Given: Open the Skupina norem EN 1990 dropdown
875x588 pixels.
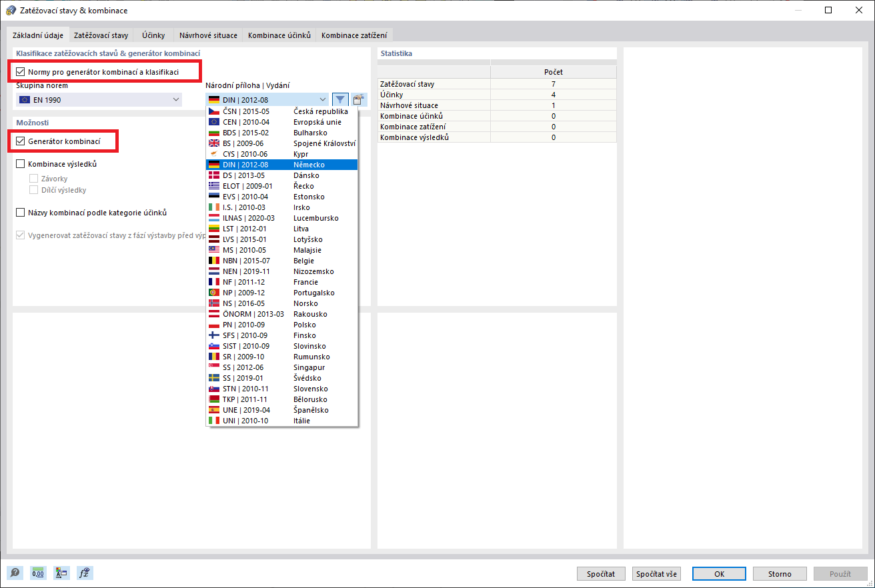Looking at the screenshot, I should coord(99,100).
